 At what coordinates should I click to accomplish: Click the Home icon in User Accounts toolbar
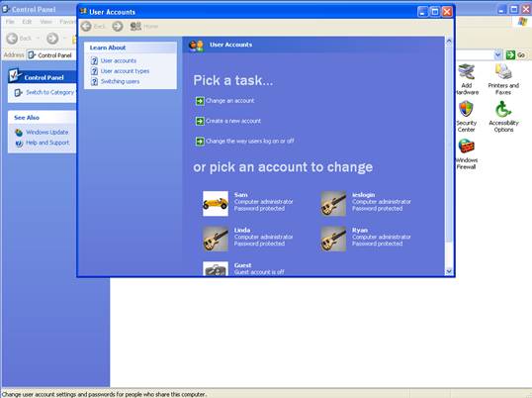pyautogui.click(x=135, y=26)
